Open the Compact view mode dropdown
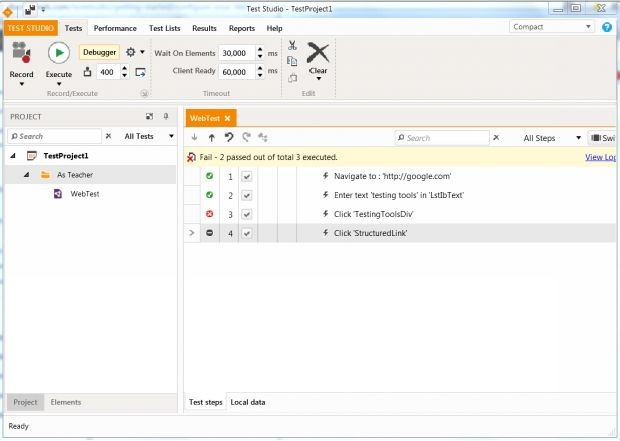 [x=552, y=27]
